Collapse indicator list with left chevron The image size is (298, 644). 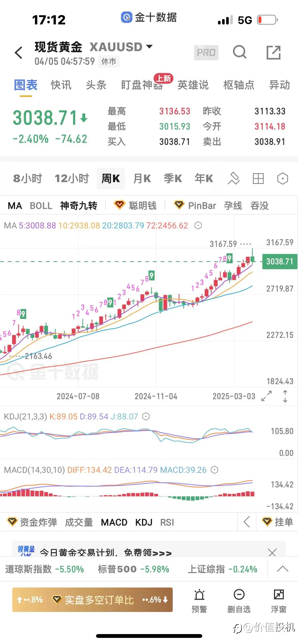point(247,522)
